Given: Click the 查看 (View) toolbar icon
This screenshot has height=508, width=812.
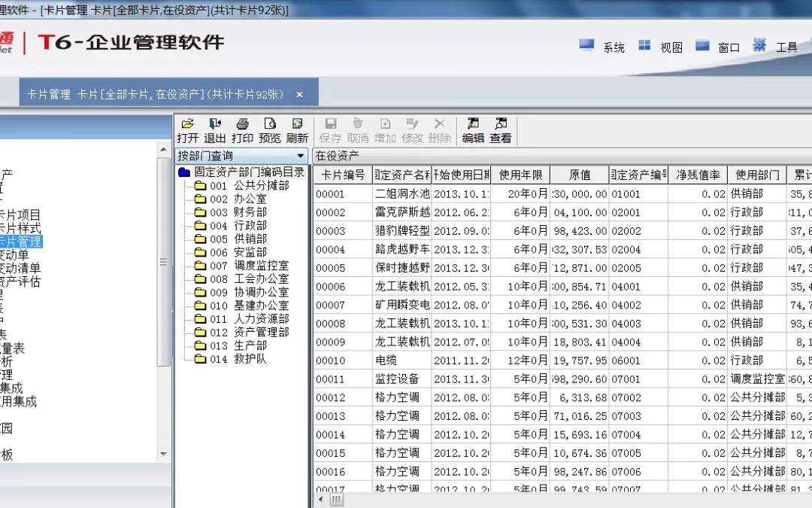Looking at the screenshot, I should click(500, 131).
